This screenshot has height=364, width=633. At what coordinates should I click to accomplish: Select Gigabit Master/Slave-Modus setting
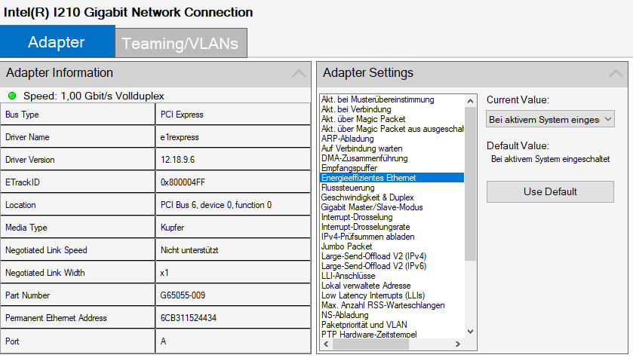[x=372, y=207]
